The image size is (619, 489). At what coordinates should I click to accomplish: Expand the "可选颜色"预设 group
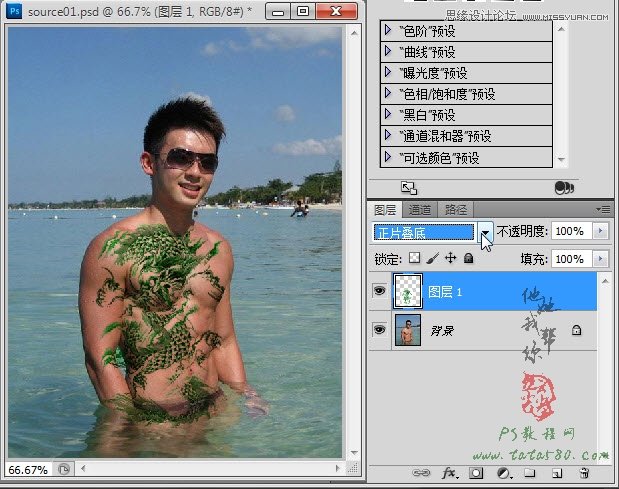pos(388,157)
